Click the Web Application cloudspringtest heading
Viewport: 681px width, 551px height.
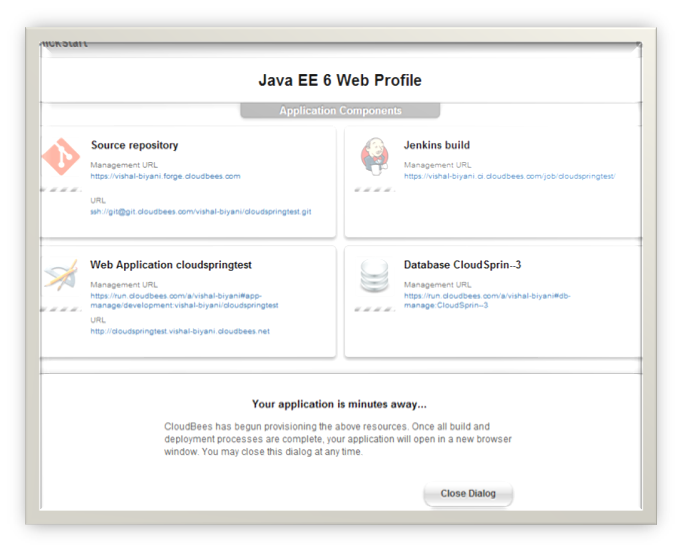click(x=170, y=265)
